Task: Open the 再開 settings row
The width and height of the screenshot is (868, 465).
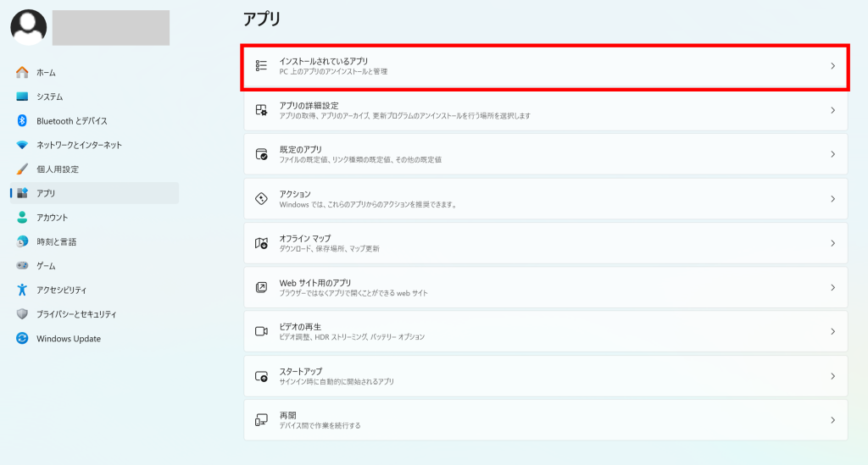Action: tap(545, 420)
